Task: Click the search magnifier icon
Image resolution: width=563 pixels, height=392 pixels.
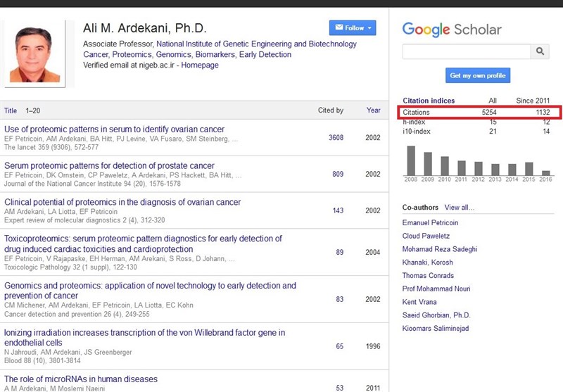Action: point(540,51)
